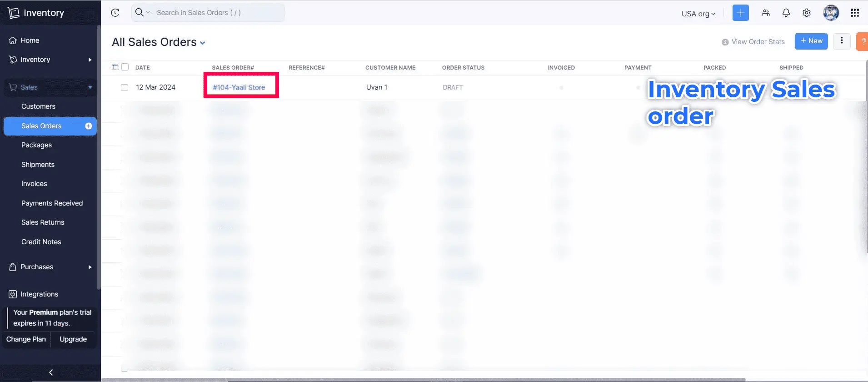Click the Integrations icon
The width and height of the screenshot is (868, 382).
[x=13, y=294]
